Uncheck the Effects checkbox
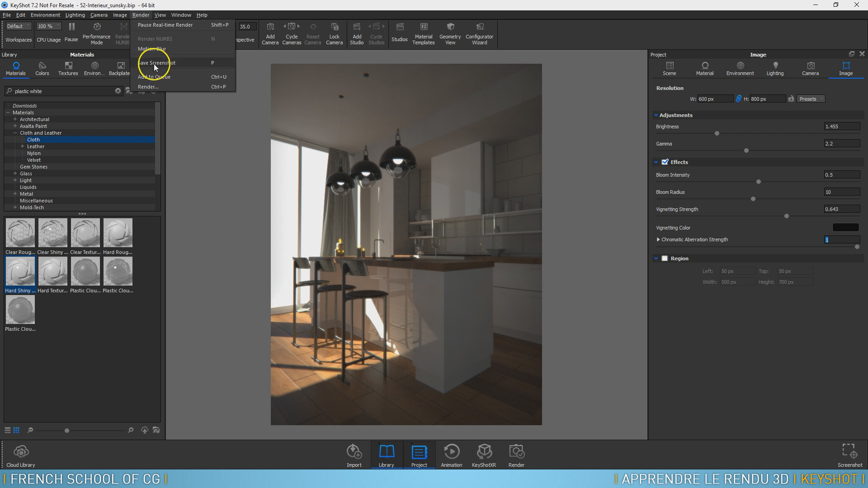The image size is (868, 488). [665, 161]
